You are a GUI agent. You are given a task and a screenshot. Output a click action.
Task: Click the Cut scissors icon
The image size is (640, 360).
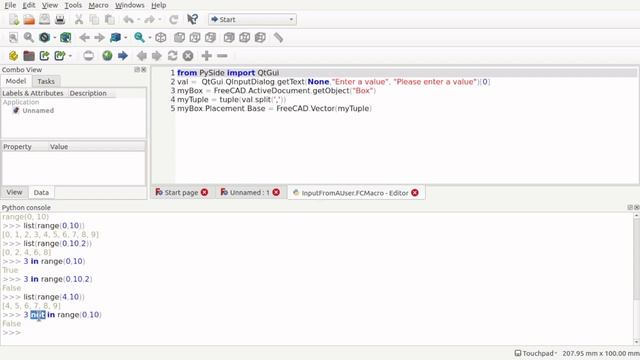79,20
